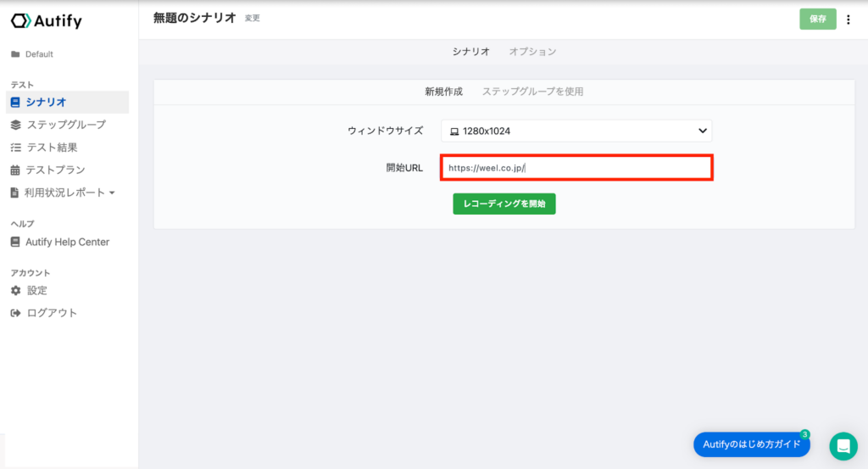
Task: Click the Autify Help Center book icon
Action: pyautogui.click(x=15, y=242)
